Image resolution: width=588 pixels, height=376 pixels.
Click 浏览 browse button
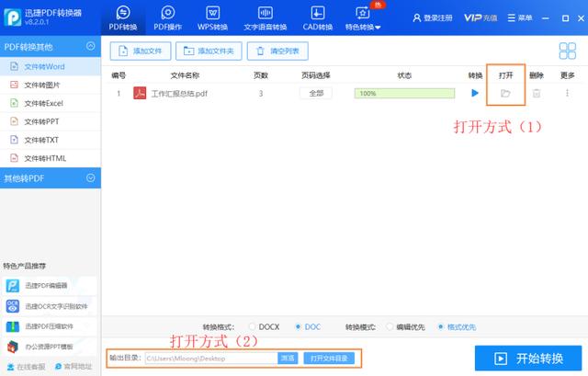[x=288, y=359]
